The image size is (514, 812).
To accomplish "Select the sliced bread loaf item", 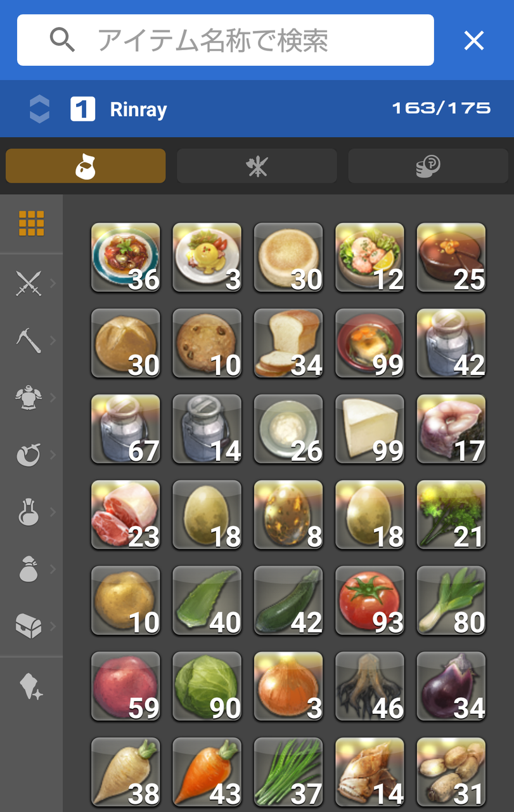I will (288, 344).
